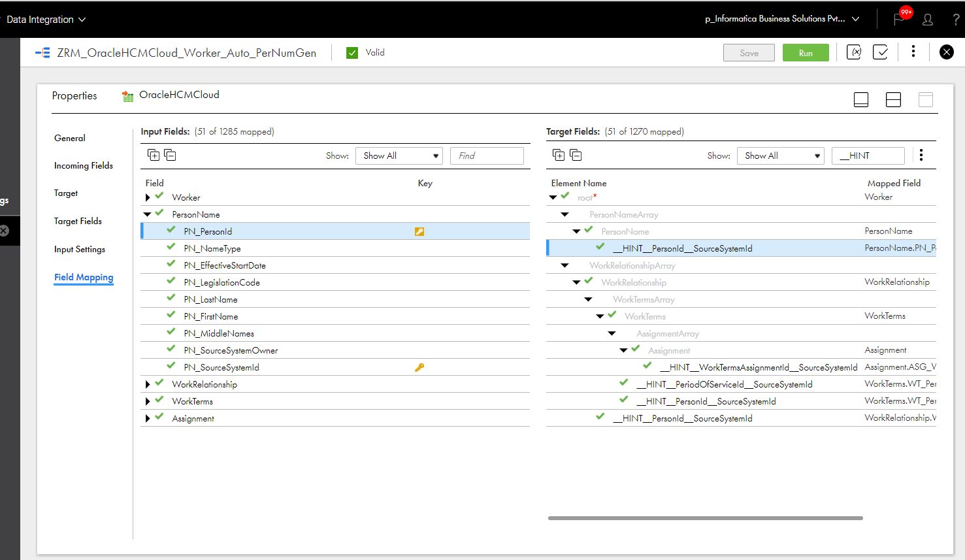The width and height of the screenshot is (965, 560).
Task: Open the Target properties tab
Action: coord(66,193)
